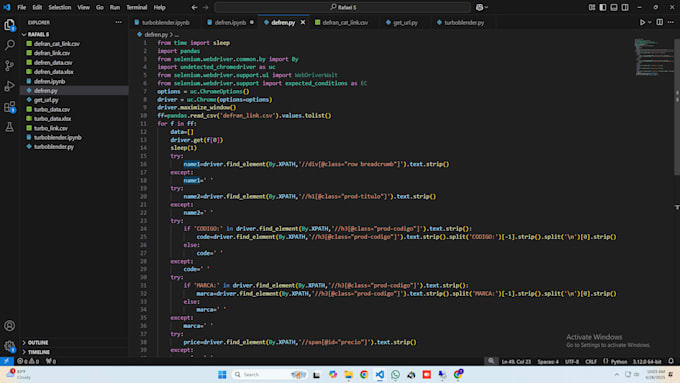Open the Testing flask view
680x383 pixels.
10,127
